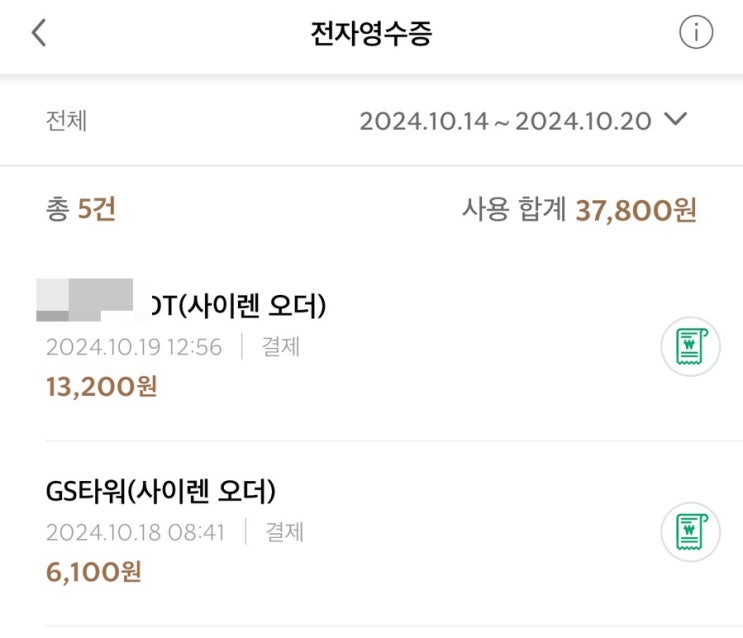Open receipt icon for GS타워 order
Viewport: 743px width, 638px height.
(690, 532)
